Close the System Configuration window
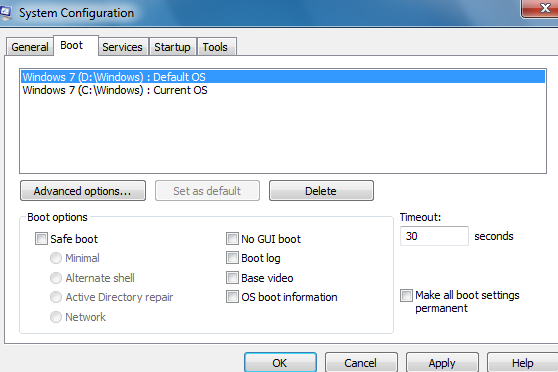Screen dimensions: 558x372 (540, 8)
